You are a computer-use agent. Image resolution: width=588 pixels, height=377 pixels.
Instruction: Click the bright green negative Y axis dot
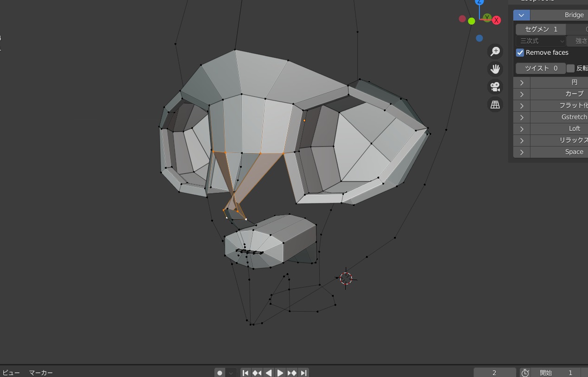pos(472,21)
